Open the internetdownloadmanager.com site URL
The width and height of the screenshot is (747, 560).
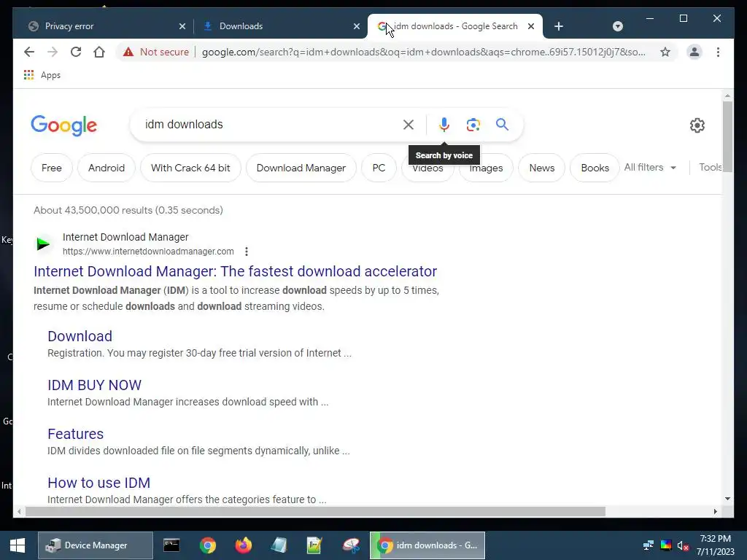pyautogui.click(x=148, y=252)
